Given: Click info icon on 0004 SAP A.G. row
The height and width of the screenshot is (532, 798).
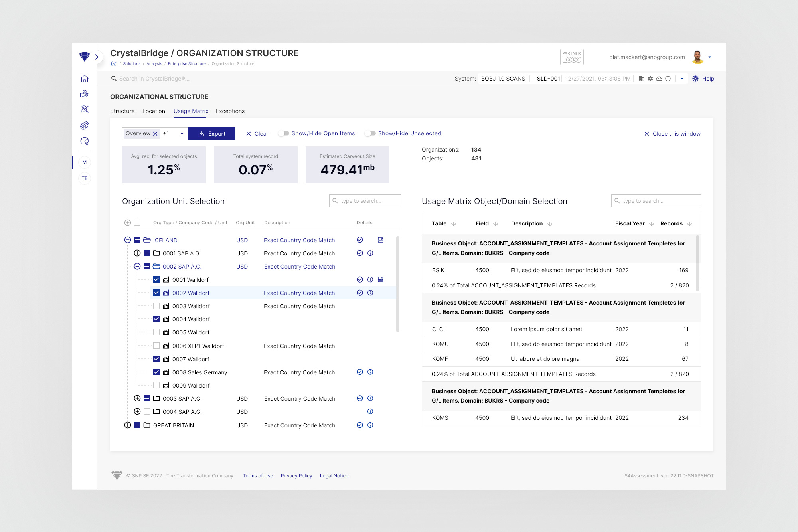Looking at the screenshot, I should [370, 411].
